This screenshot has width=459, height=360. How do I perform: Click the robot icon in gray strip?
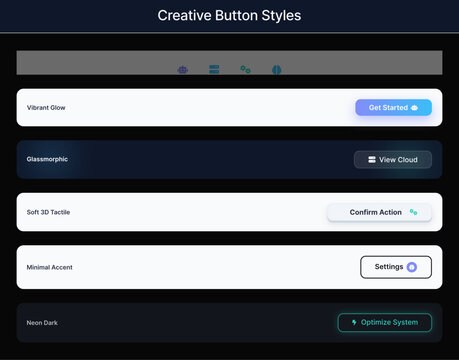(x=183, y=70)
